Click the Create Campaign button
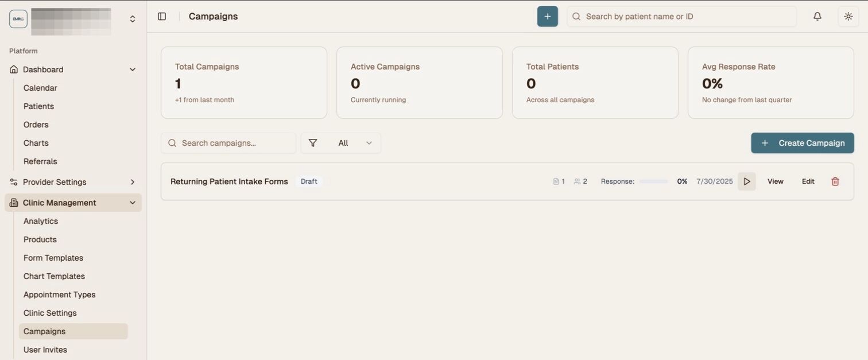 pos(802,143)
